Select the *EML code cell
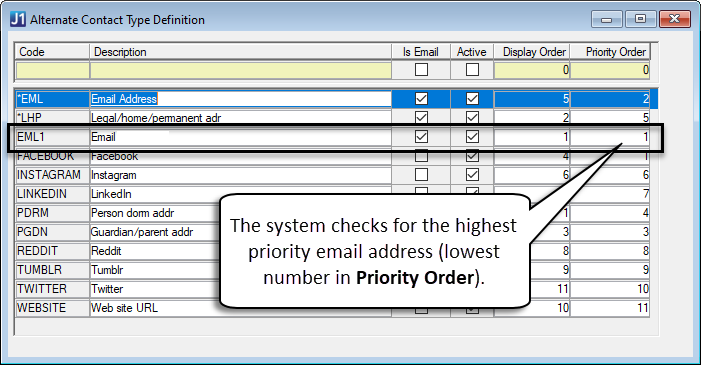The image size is (701, 365). (53, 99)
